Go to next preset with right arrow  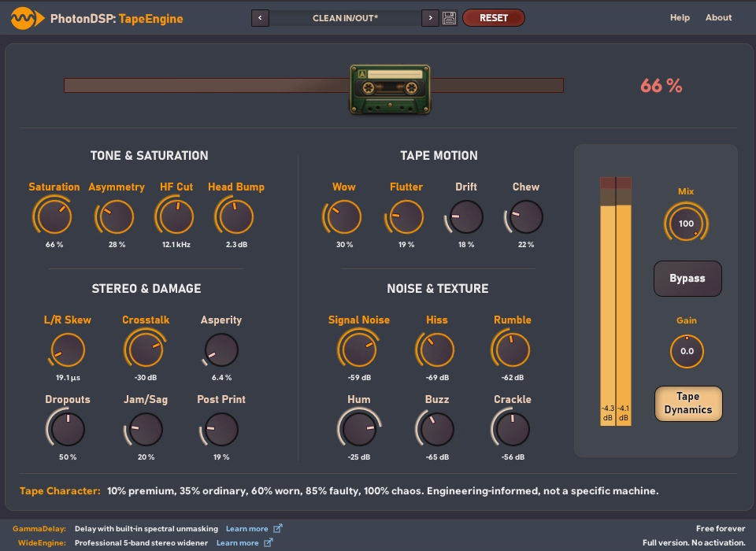(x=430, y=18)
